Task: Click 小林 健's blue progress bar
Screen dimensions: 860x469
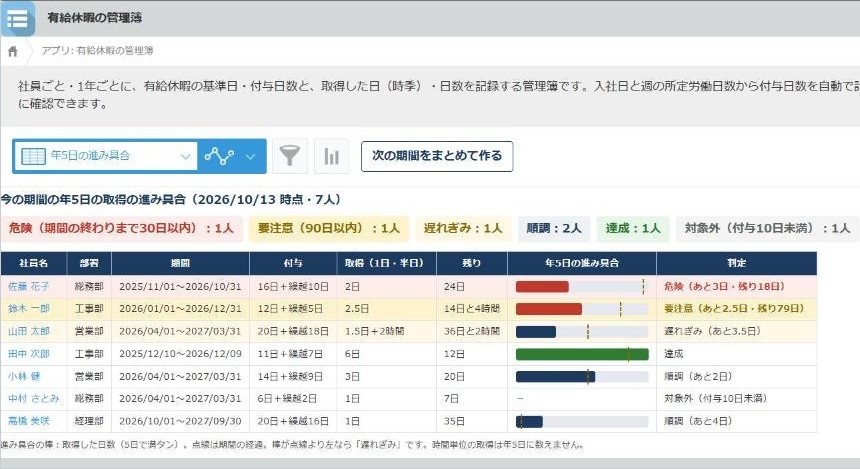Action: (x=556, y=377)
